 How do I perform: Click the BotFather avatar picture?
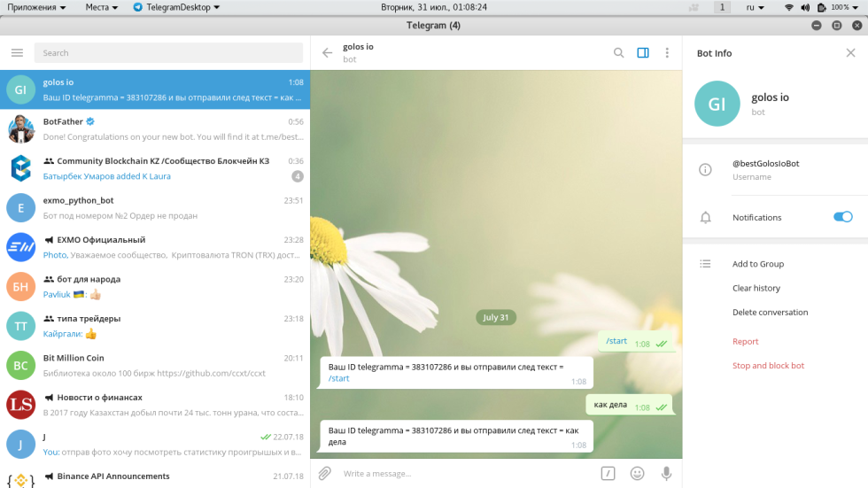point(20,129)
